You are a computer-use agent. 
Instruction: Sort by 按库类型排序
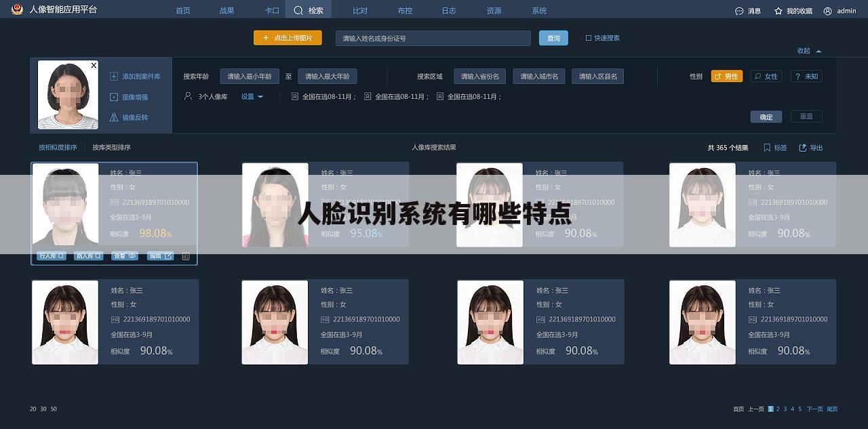[x=112, y=147]
